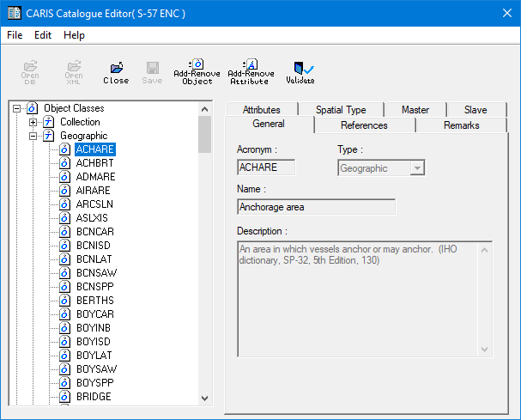Switch to the Attributes tab

tap(261, 110)
